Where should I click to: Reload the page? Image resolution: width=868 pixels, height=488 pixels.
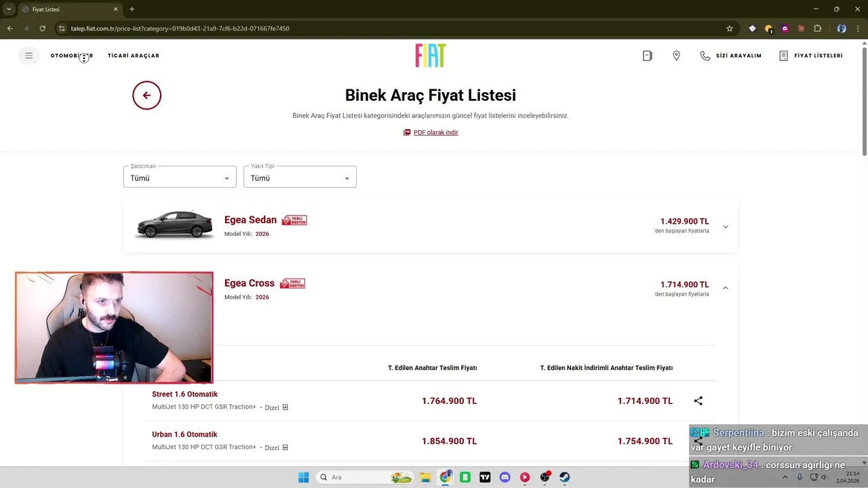42,28
